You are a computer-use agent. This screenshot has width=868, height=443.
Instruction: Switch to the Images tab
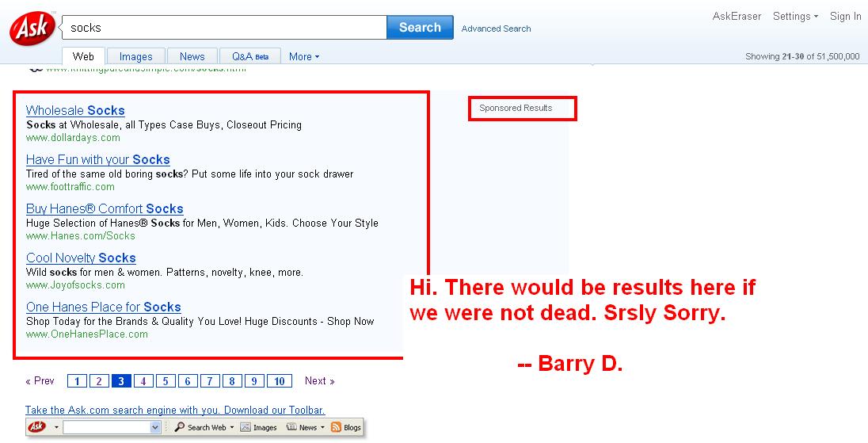click(135, 56)
